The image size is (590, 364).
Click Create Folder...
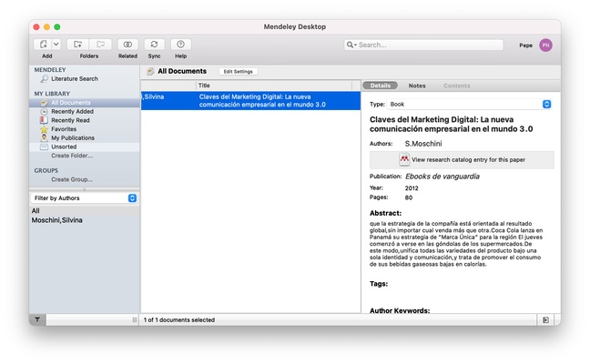pyautogui.click(x=72, y=156)
